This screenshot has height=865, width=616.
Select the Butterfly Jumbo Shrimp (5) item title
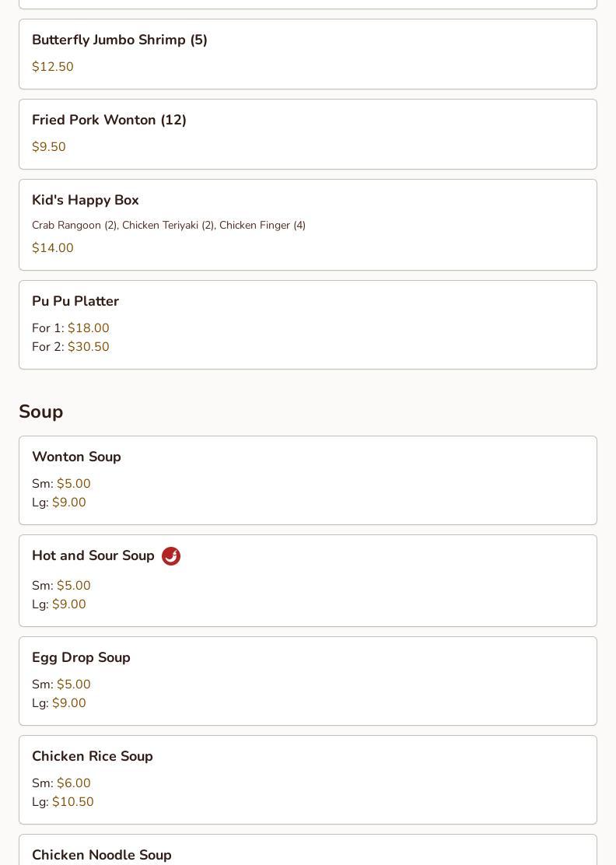pyautogui.click(x=120, y=40)
